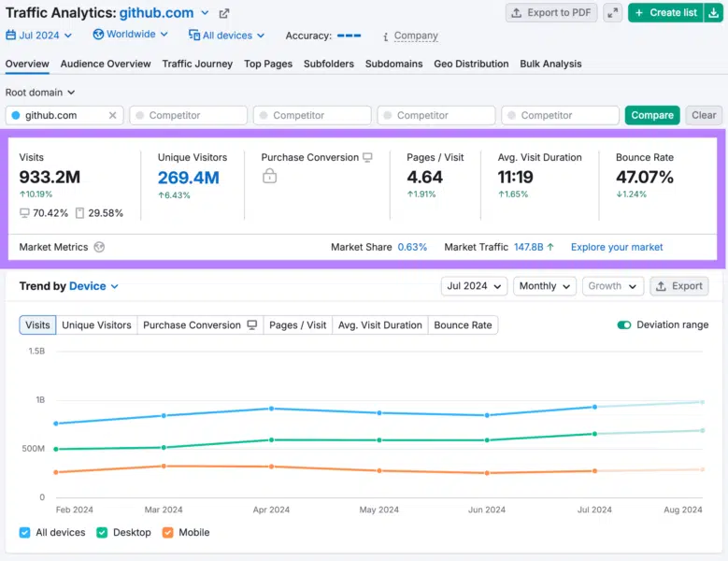Change Trend by Device dropdown
This screenshot has height=561, width=728.
click(93, 286)
